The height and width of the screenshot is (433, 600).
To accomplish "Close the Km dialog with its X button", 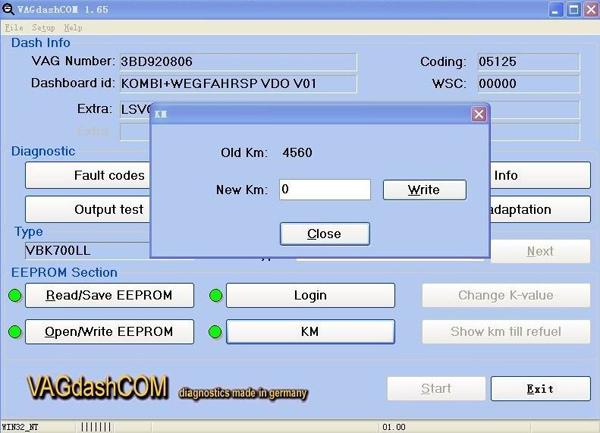I will pyautogui.click(x=479, y=114).
